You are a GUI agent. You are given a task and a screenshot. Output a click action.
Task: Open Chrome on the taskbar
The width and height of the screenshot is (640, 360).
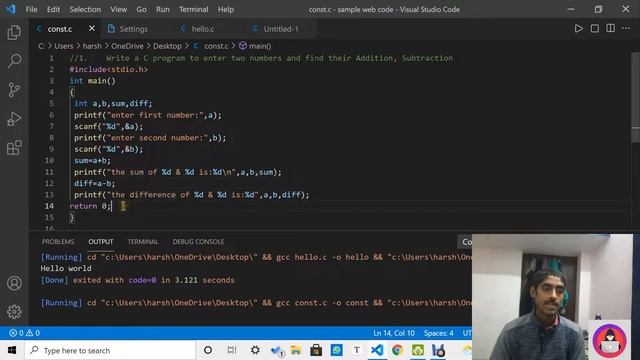[397, 350]
